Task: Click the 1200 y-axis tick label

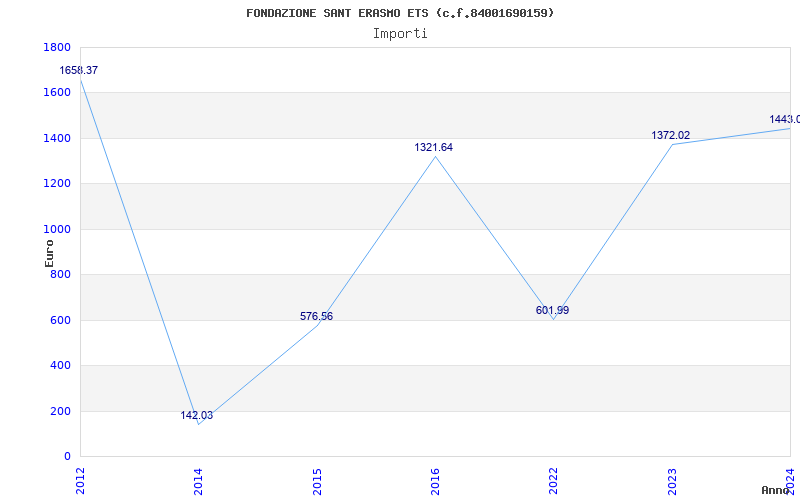Action: point(57,184)
